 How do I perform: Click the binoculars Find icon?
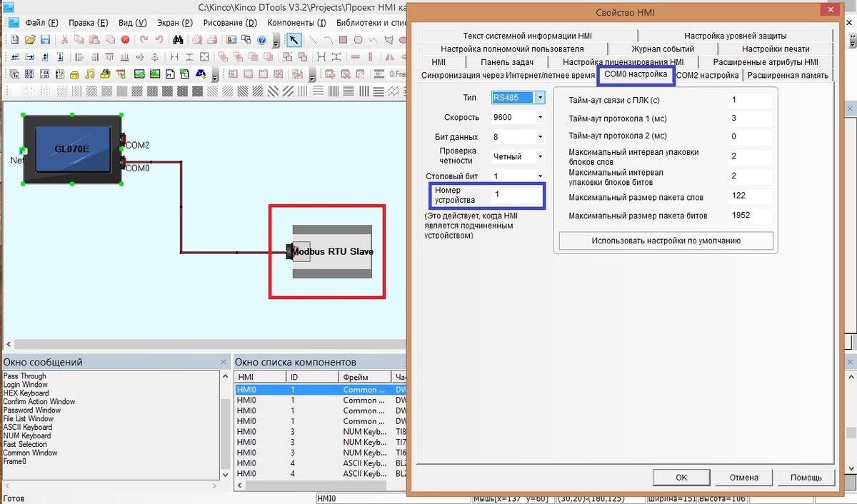click(x=178, y=40)
